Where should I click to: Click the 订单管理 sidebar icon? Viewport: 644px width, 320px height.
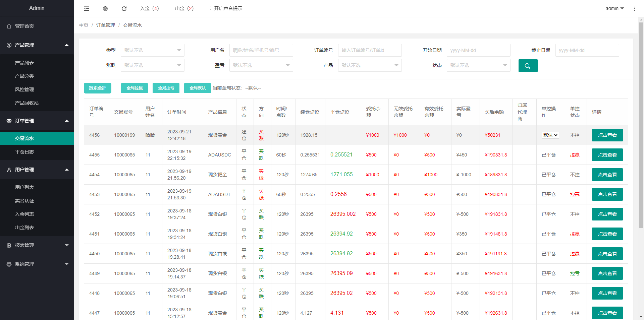pos(9,121)
